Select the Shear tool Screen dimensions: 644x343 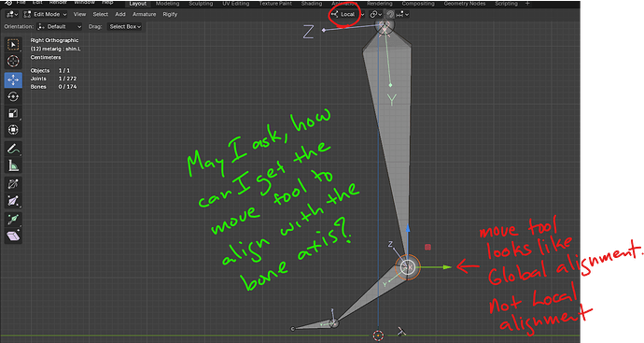pyautogui.click(x=13, y=236)
